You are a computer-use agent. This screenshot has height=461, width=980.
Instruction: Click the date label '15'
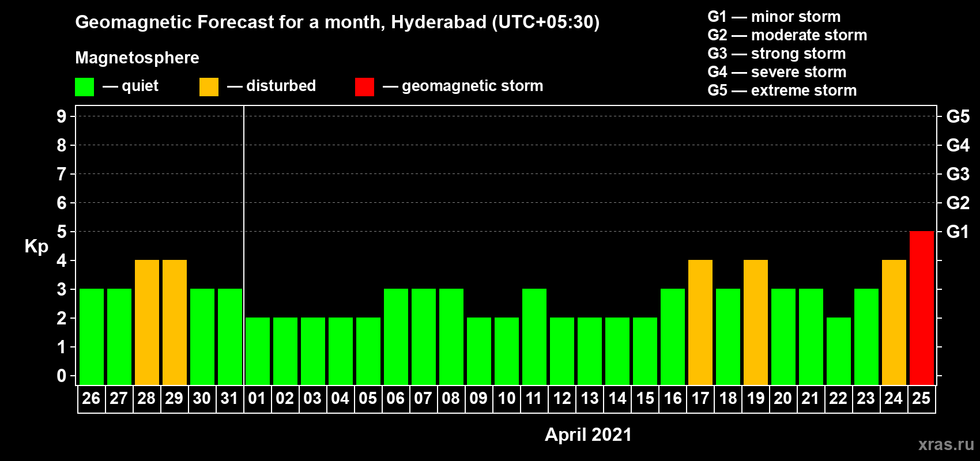pos(644,398)
